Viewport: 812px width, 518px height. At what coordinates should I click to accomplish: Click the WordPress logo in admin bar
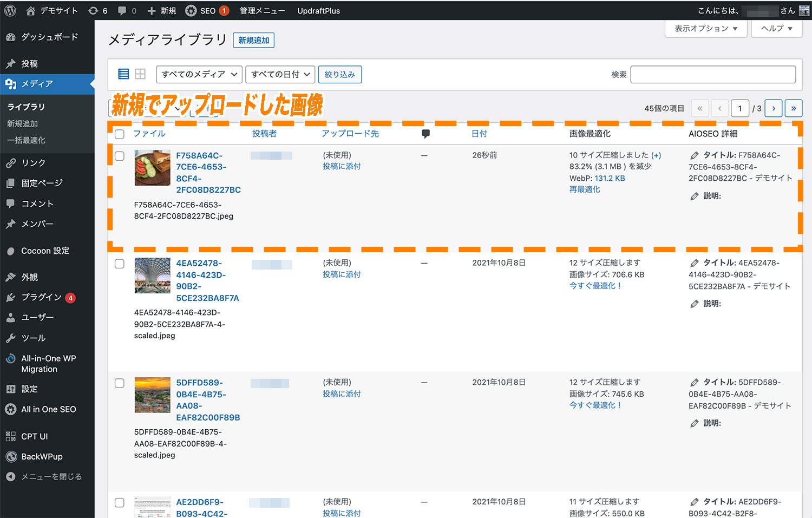pos(9,10)
